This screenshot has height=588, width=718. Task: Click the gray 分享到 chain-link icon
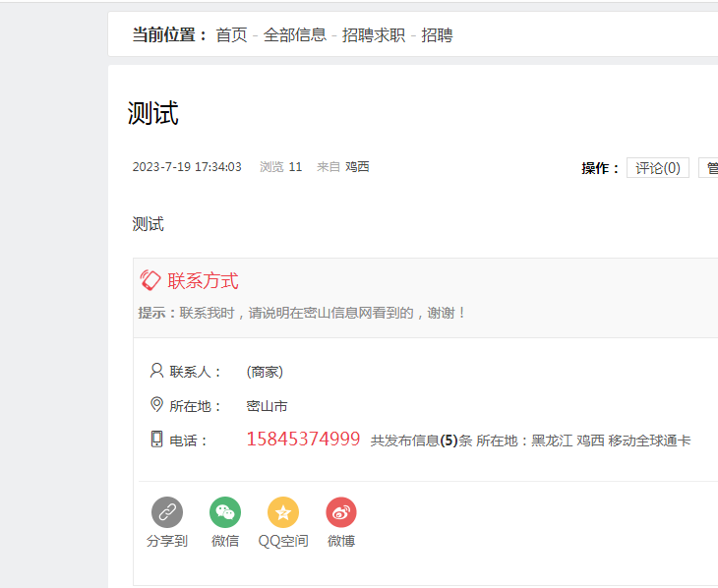[167, 512]
